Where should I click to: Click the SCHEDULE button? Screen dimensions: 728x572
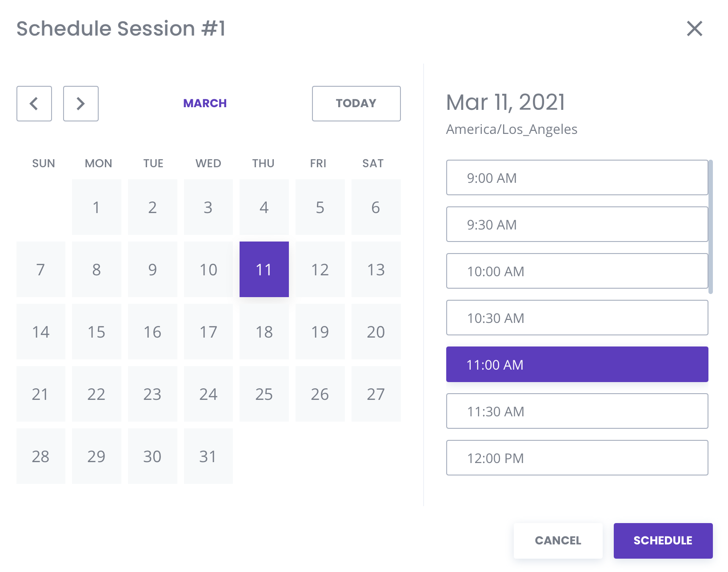pos(663,540)
